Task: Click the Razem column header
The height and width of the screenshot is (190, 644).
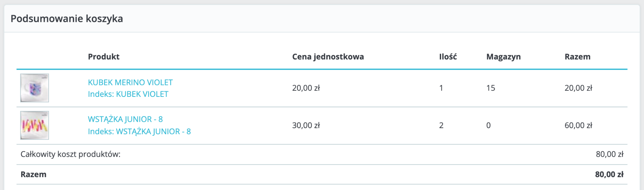Action: coord(577,57)
